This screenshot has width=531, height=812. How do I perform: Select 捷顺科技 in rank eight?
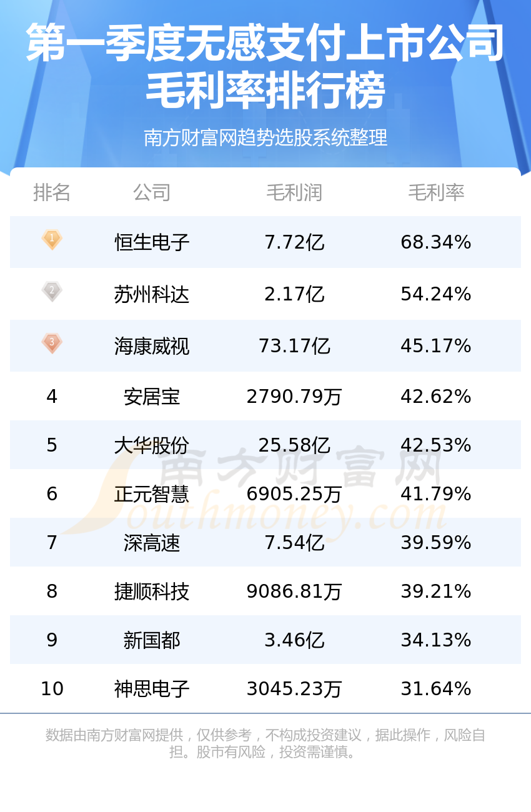point(152,591)
